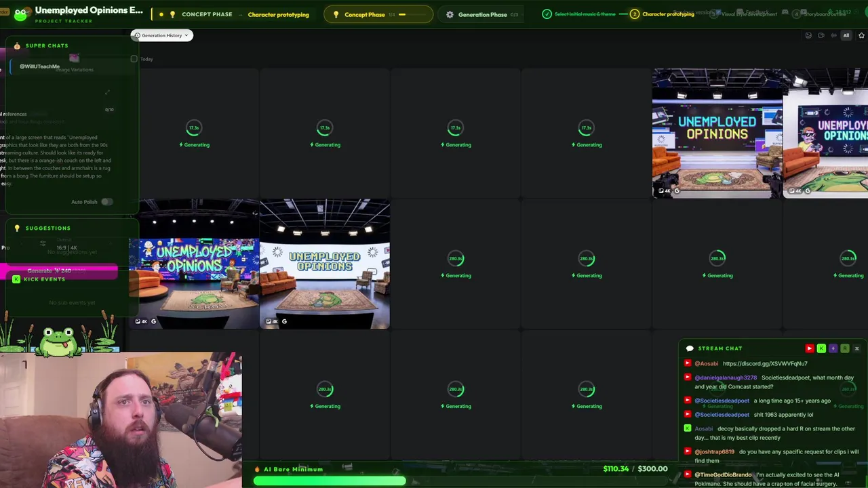Click the @joshtrap6819 username in chat
The width and height of the screenshot is (868, 488).
pos(715,451)
